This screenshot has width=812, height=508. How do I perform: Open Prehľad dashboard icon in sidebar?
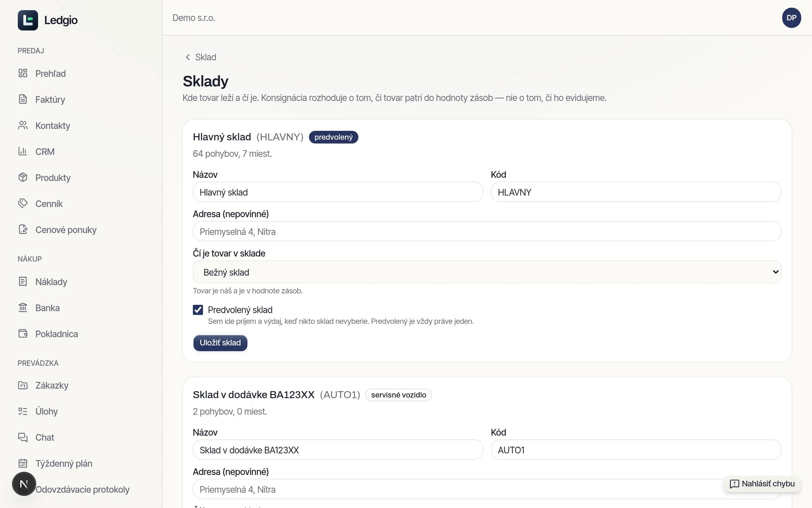23,73
